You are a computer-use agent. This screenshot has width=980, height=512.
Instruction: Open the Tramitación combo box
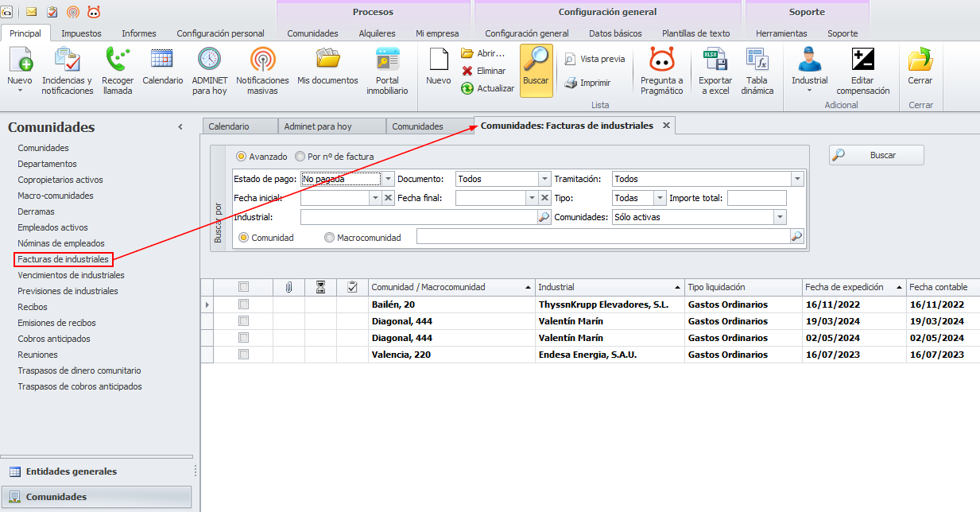(797, 179)
